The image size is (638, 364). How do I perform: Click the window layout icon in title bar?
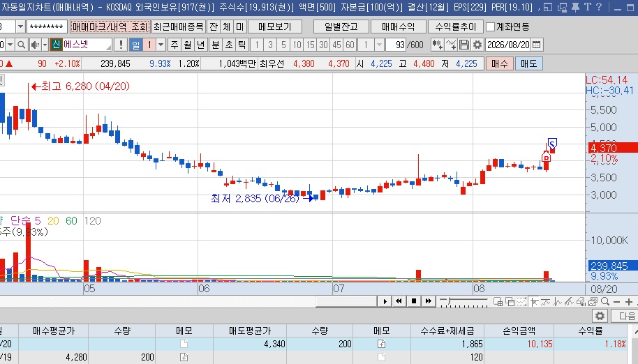pos(548,7)
